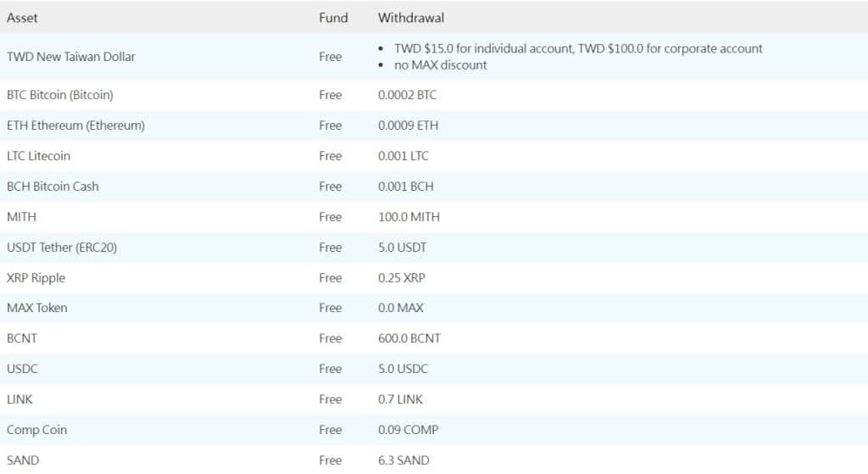Click the '0.0009 ETH' withdrawal value
This screenshot has width=868, height=474.
408,125
